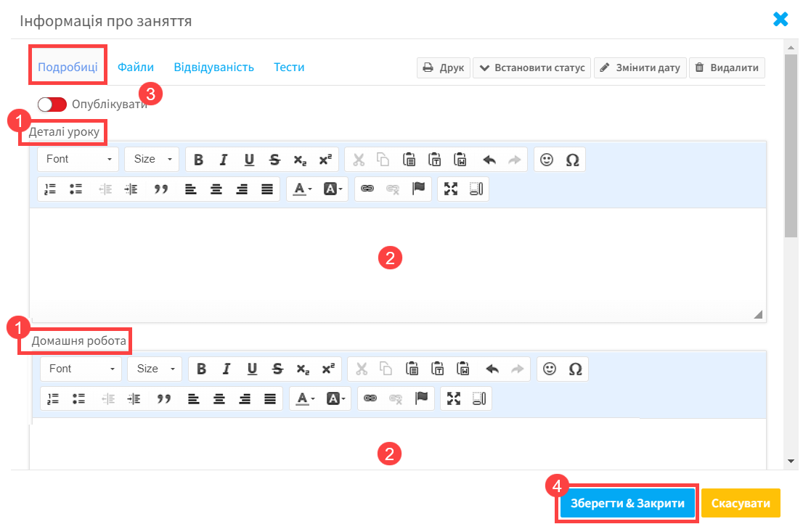This screenshot has height=532, width=811.
Task: Toggle Italic in the Деталі уроку editor
Action: tap(224, 160)
